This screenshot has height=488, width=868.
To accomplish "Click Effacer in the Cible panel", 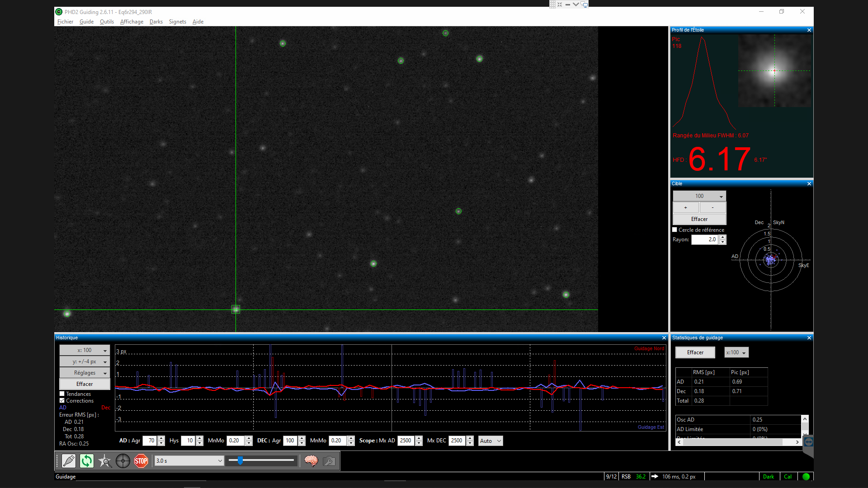I will [699, 219].
